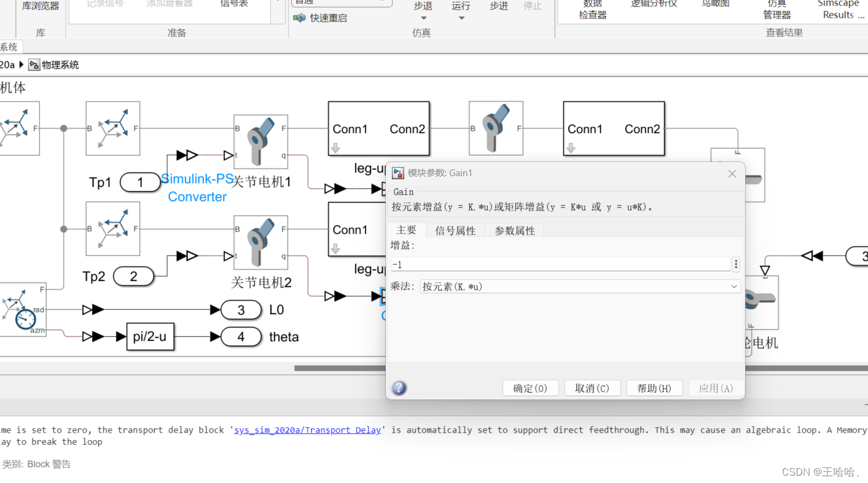Switch to 参数属性 tab
The height and width of the screenshot is (483, 868).
515,231
